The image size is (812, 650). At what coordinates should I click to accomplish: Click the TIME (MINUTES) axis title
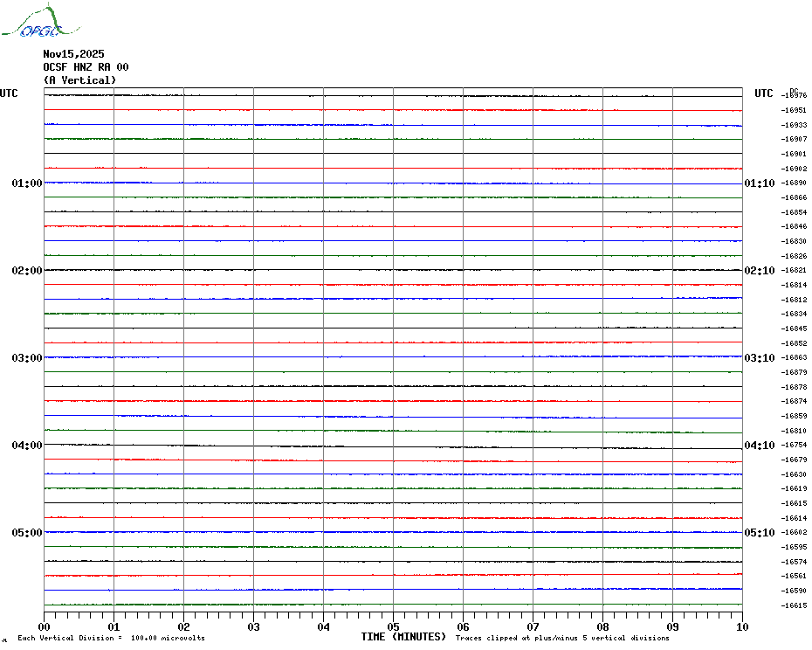(403, 637)
